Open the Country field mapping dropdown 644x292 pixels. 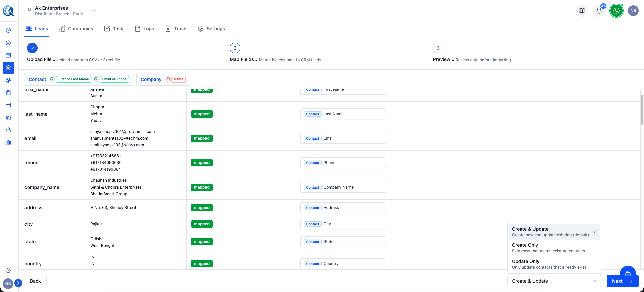343,264
